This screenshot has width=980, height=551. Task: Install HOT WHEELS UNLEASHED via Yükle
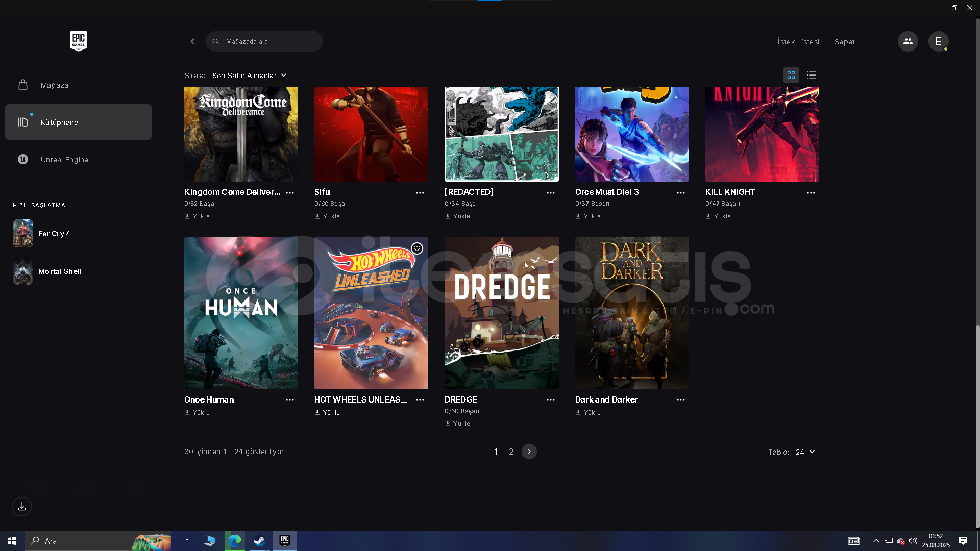tap(327, 413)
